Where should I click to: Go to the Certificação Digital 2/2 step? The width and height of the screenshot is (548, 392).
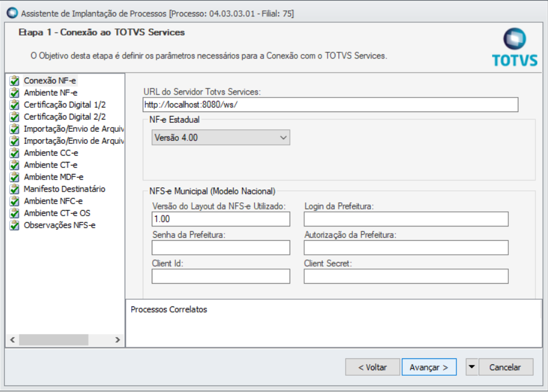coord(64,117)
